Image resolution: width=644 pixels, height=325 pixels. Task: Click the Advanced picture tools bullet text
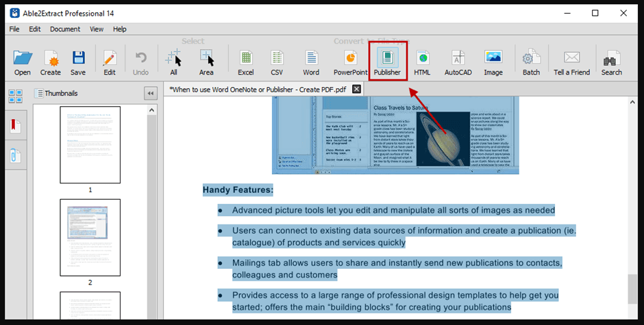click(x=393, y=210)
